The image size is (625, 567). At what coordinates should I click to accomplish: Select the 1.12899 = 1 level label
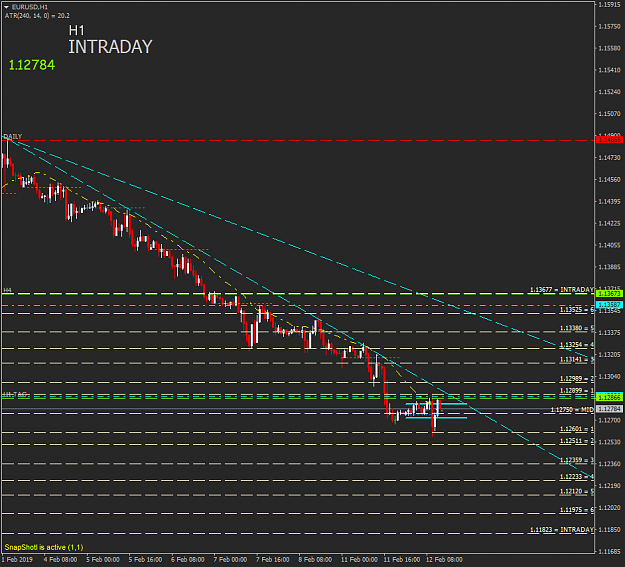click(x=577, y=390)
